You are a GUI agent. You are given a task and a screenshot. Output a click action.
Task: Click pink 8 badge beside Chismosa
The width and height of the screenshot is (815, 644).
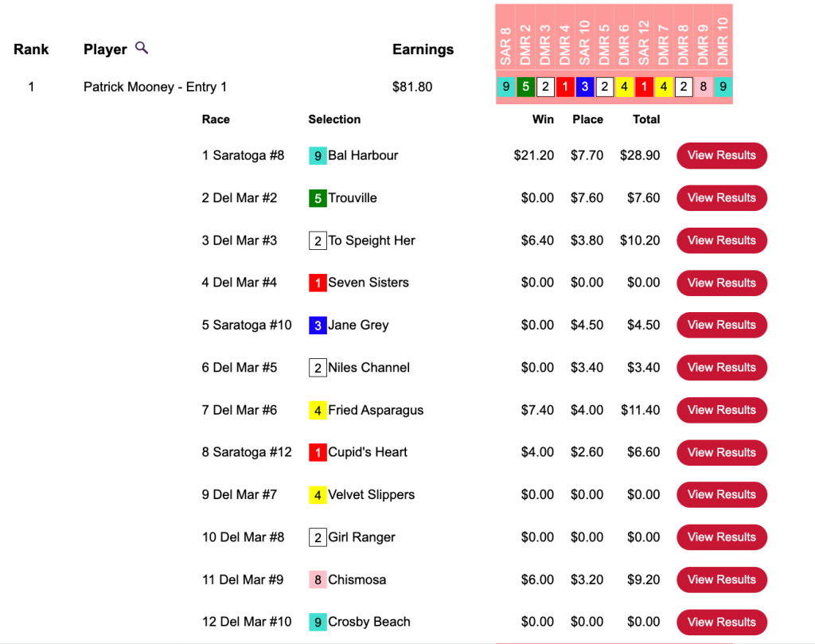click(x=318, y=580)
